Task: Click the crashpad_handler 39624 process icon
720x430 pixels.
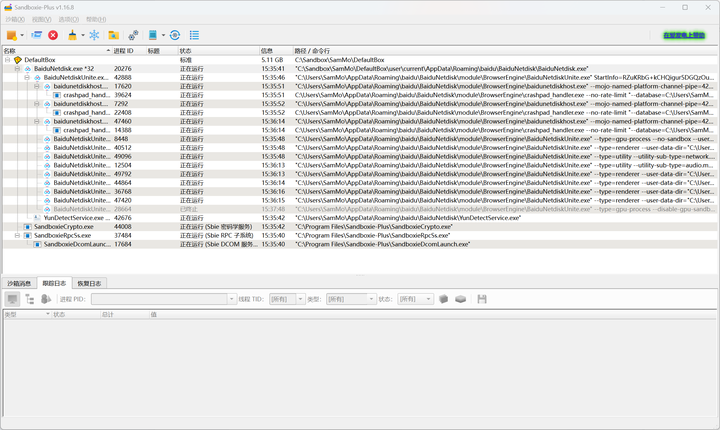Action: [57, 95]
